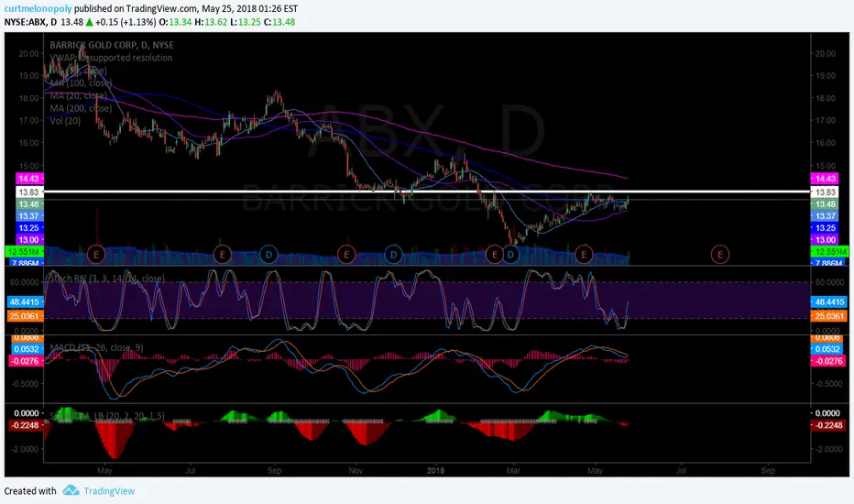Viewport: 854px width, 504px height.
Task: Click the 2018 label on time axis
Action: tap(436, 470)
